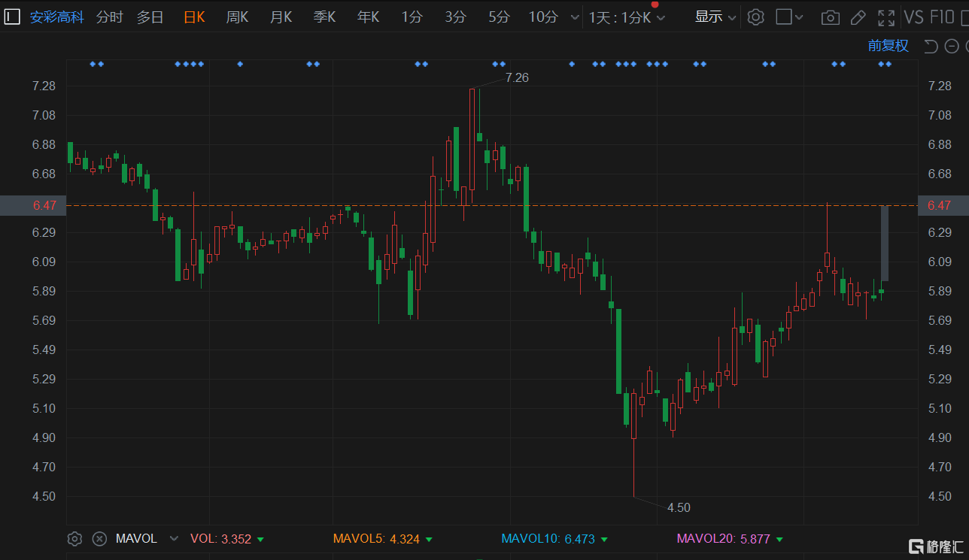Click the 安彩高科 stock name
Image resolution: width=969 pixels, height=560 pixels.
tap(57, 17)
